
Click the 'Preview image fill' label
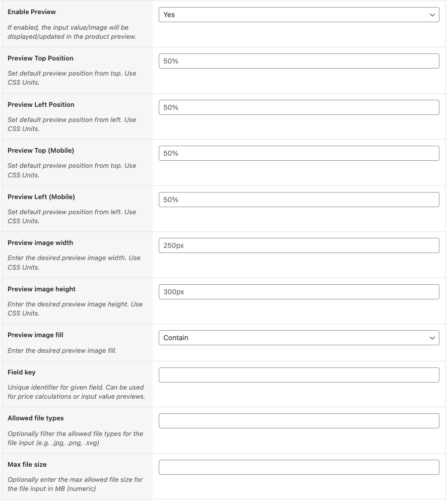(x=35, y=335)
